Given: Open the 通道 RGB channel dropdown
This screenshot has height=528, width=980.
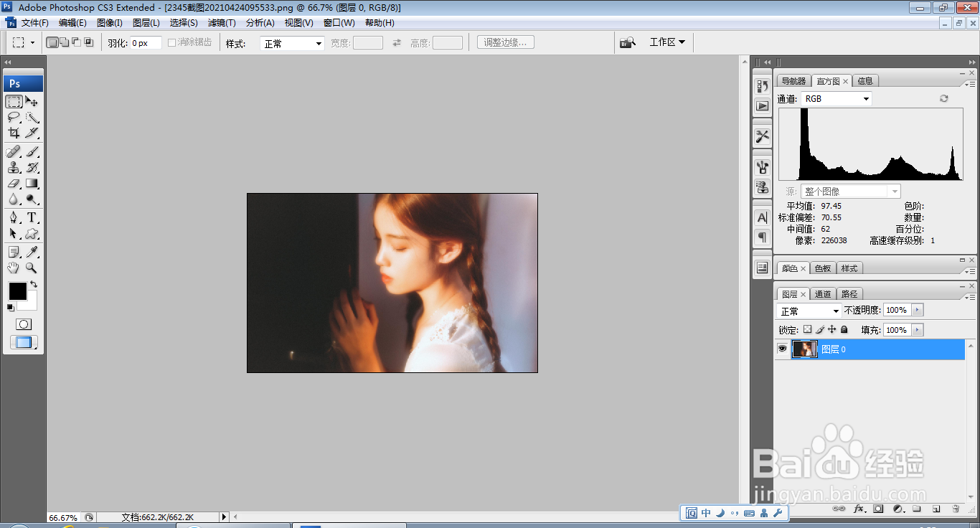Looking at the screenshot, I should [x=836, y=99].
